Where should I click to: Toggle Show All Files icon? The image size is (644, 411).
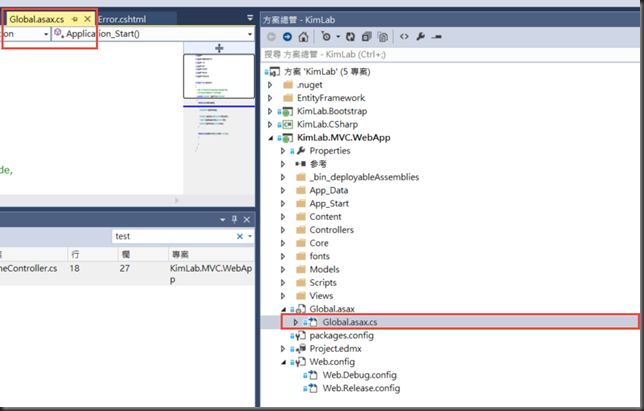tap(383, 37)
